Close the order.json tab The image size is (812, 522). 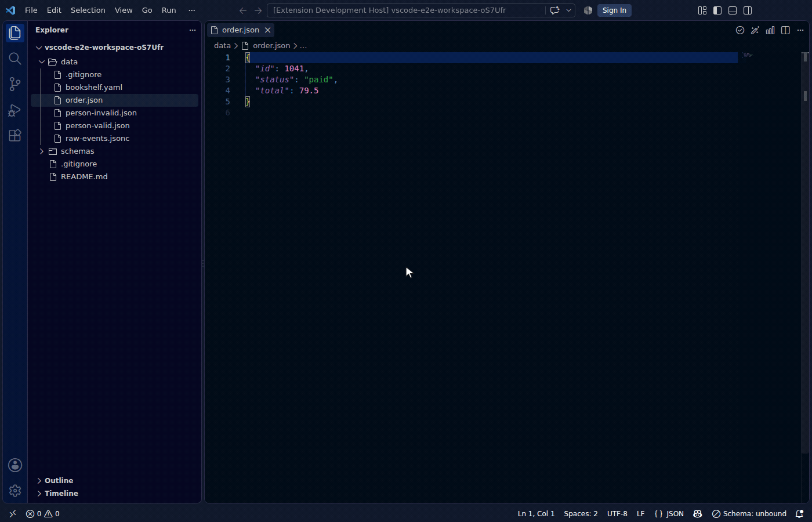[x=267, y=30]
